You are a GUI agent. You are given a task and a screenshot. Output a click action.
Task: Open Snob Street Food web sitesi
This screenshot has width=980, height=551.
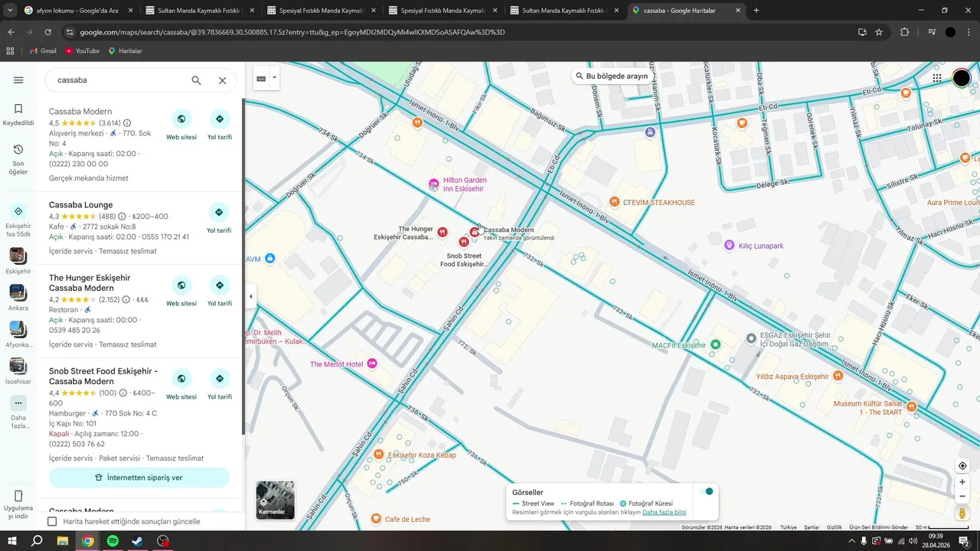pos(181,384)
